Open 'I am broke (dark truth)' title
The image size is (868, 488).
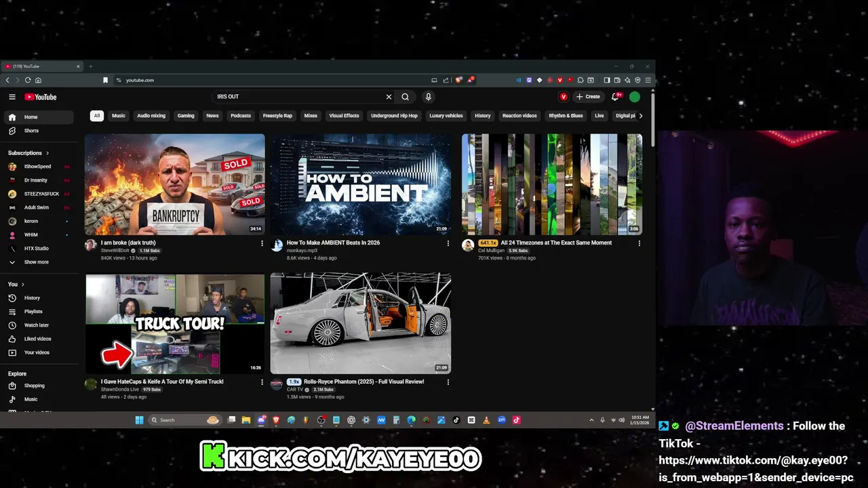pos(128,243)
